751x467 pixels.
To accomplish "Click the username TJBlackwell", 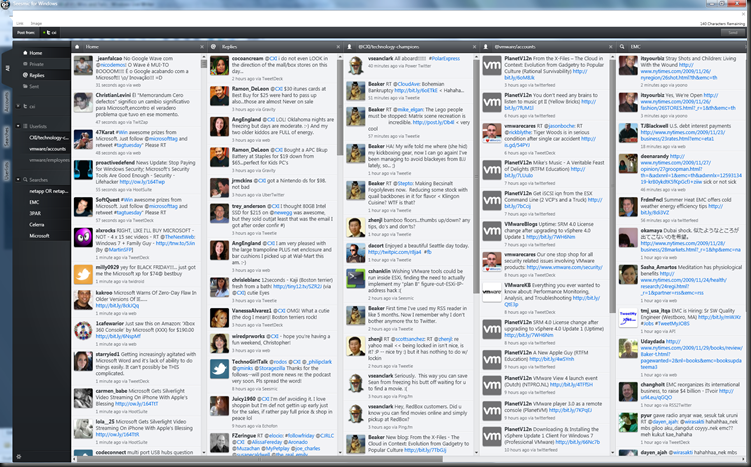I will (654, 126).
